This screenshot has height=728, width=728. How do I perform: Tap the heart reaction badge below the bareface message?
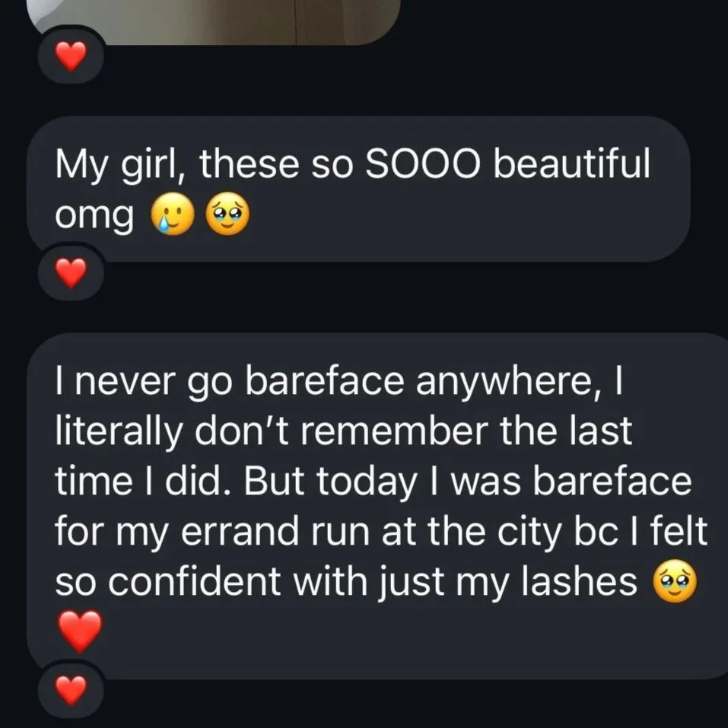click(x=71, y=691)
